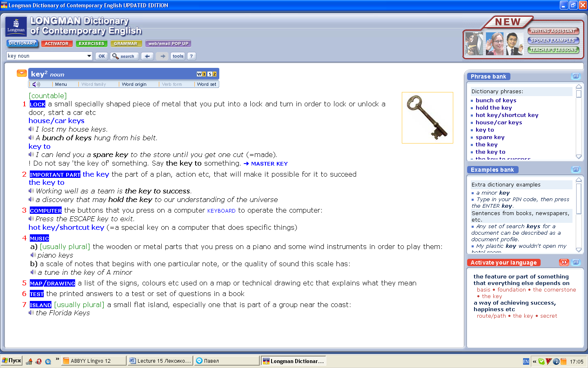
Task: Open the Phrase bank panel window icon
Action: tap(576, 76)
